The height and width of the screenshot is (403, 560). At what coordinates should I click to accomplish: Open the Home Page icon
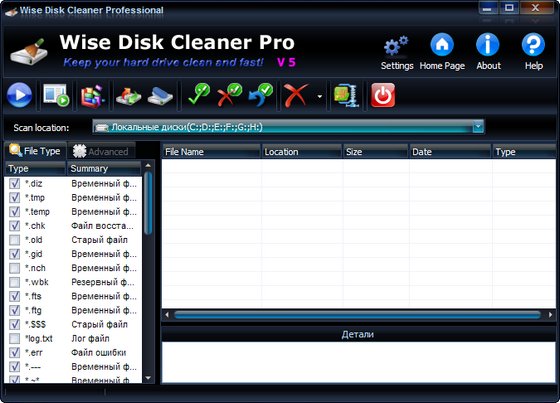pyautogui.click(x=442, y=45)
